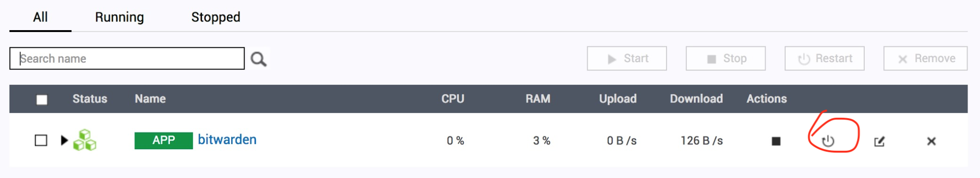Image resolution: width=980 pixels, height=178 pixels.
Task: Click the Remove toolbar button
Action: pyautogui.click(x=925, y=58)
